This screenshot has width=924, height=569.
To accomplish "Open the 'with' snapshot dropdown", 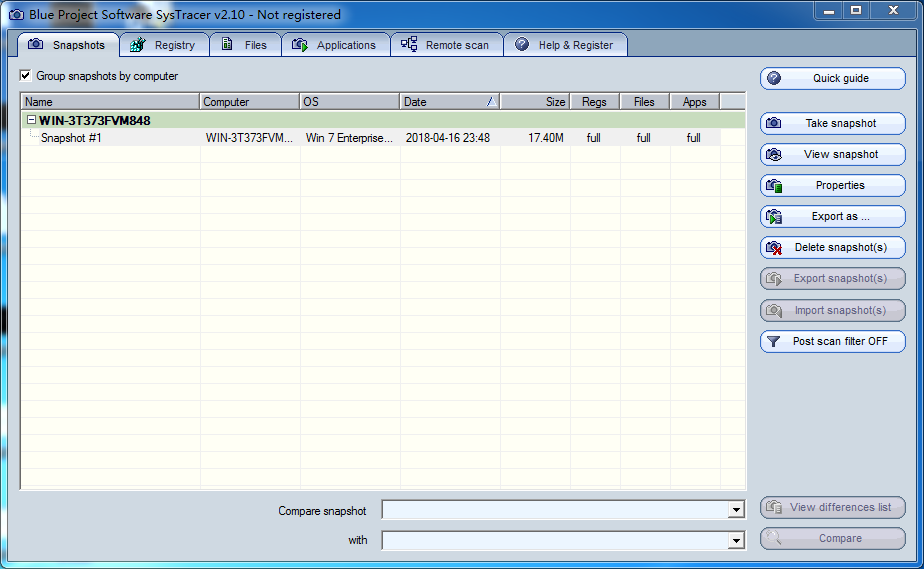I will tap(736, 540).
